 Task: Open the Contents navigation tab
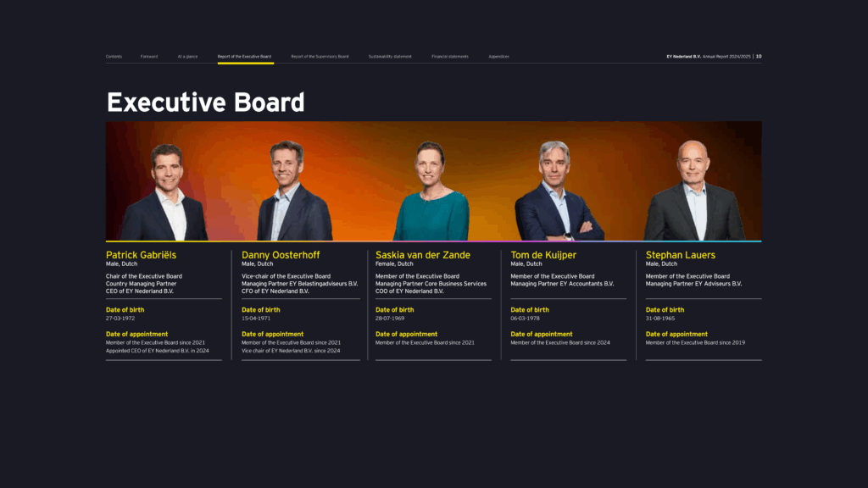tap(114, 57)
